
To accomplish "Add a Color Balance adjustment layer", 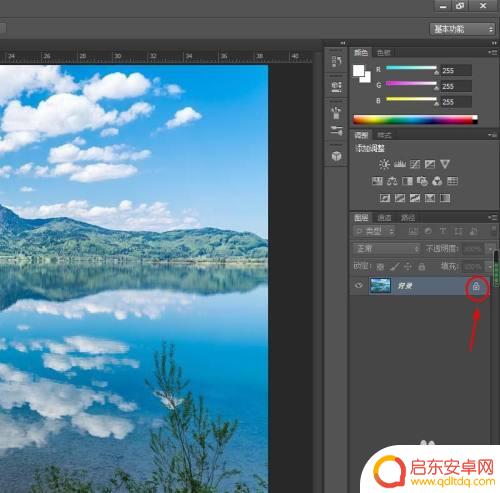I will 392,181.
